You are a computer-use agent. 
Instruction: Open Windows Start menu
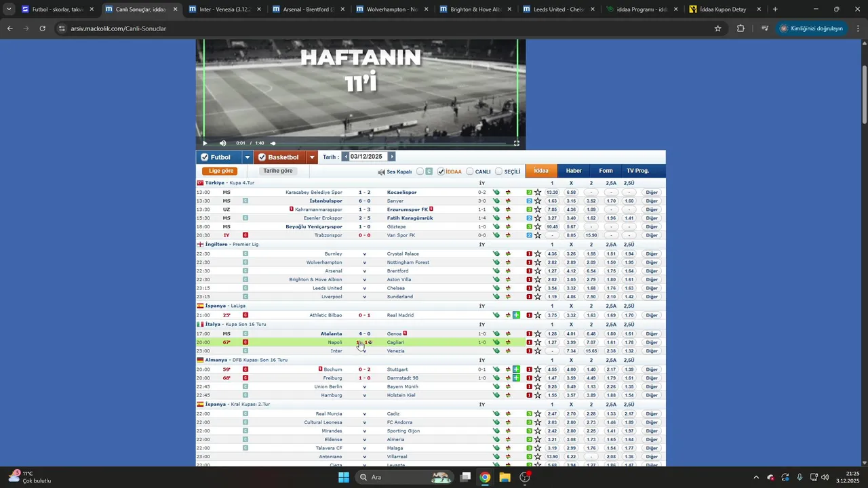coord(344,477)
